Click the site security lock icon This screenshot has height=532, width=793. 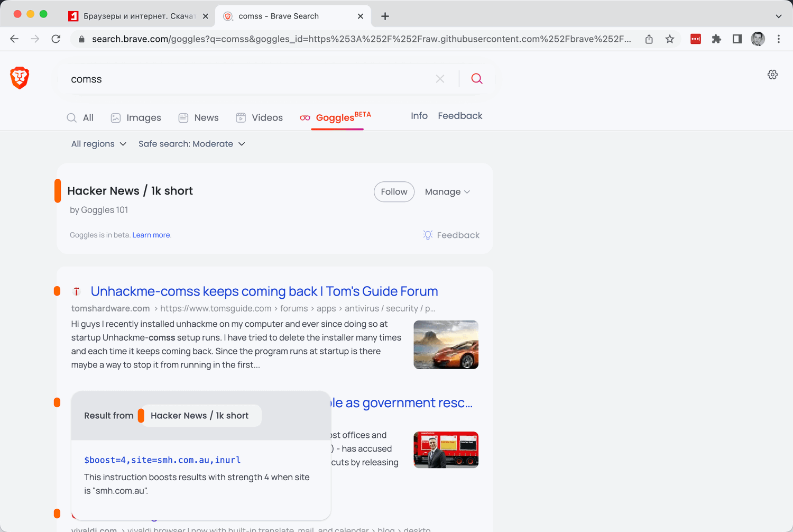click(81, 39)
